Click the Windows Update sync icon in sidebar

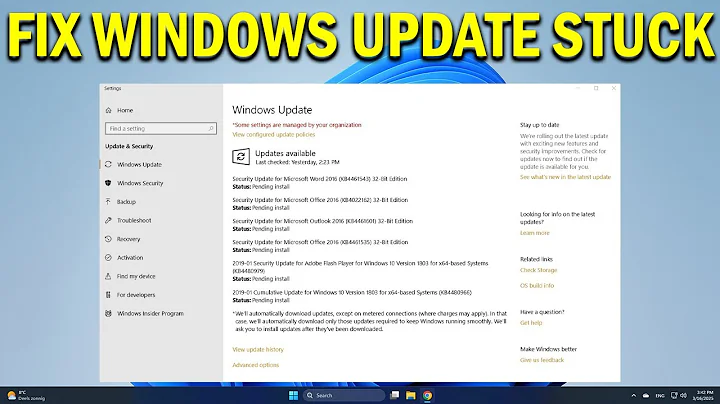click(x=108, y=164)
